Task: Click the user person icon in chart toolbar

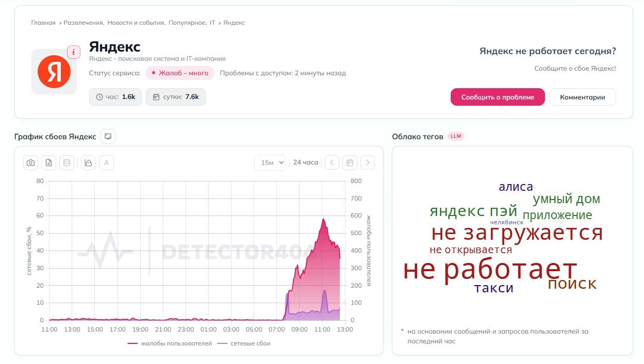Action: 106,163
